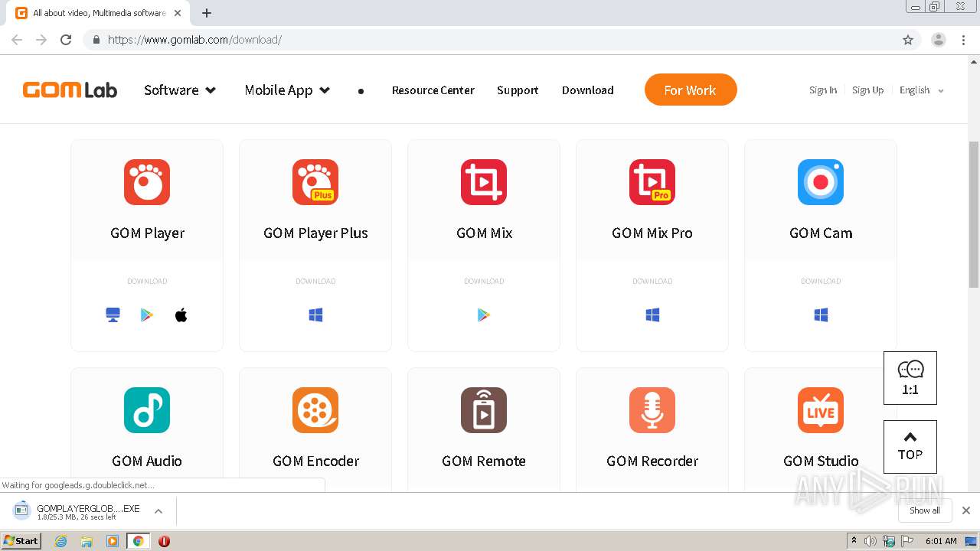Click the taskbar clock 6:01 AM
Screen dimensions: 980x551
[x=941, y=541]
